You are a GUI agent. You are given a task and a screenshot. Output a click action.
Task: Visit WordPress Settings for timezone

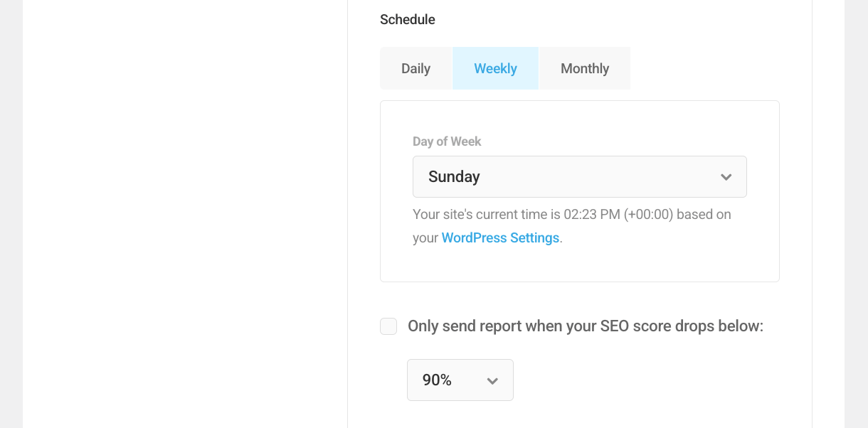pyautogui.click(x=500, y=237)
